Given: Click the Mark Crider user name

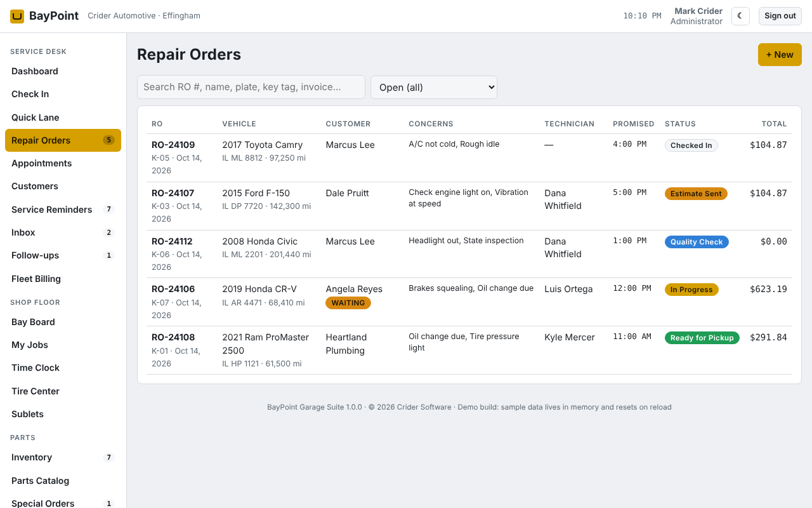Looking at the screenshot, I should click(x=698, y=11).
